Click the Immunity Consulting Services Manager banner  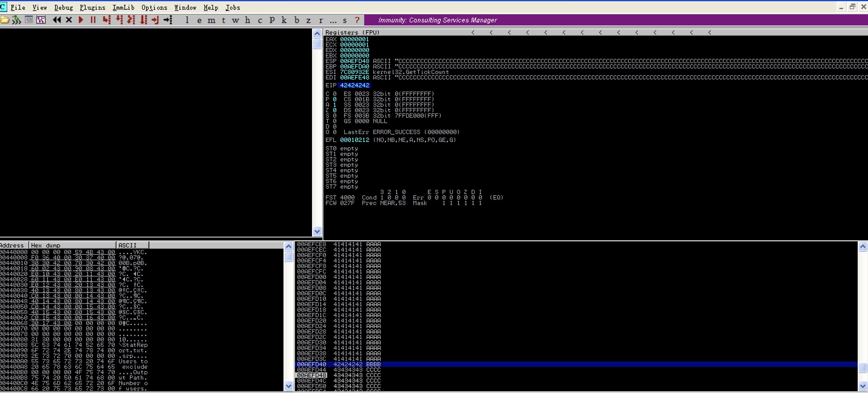pyautogui.click(x=615, y=20)
